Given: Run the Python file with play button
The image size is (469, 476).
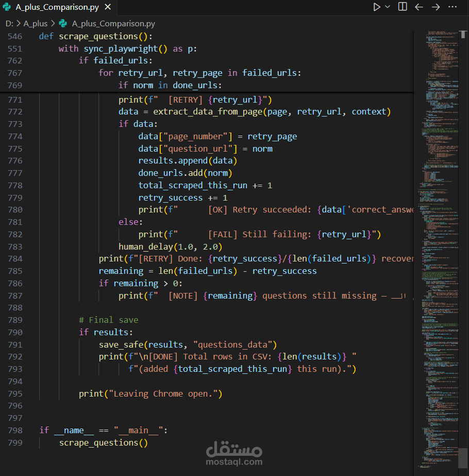Looking at the screenshot, I should (x=376, y=7).
